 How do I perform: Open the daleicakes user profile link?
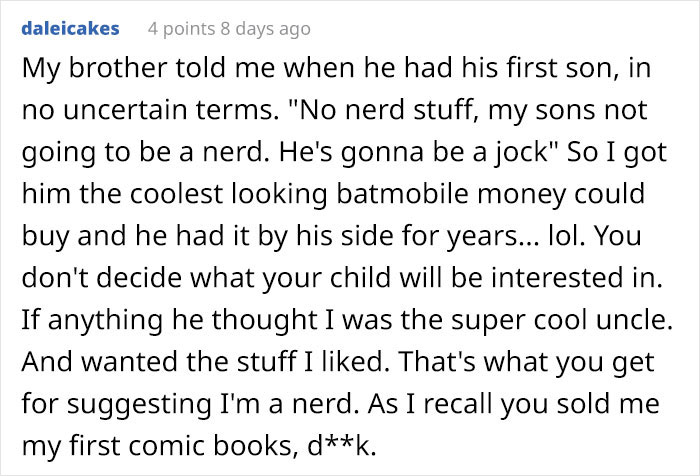click(70, 29)
